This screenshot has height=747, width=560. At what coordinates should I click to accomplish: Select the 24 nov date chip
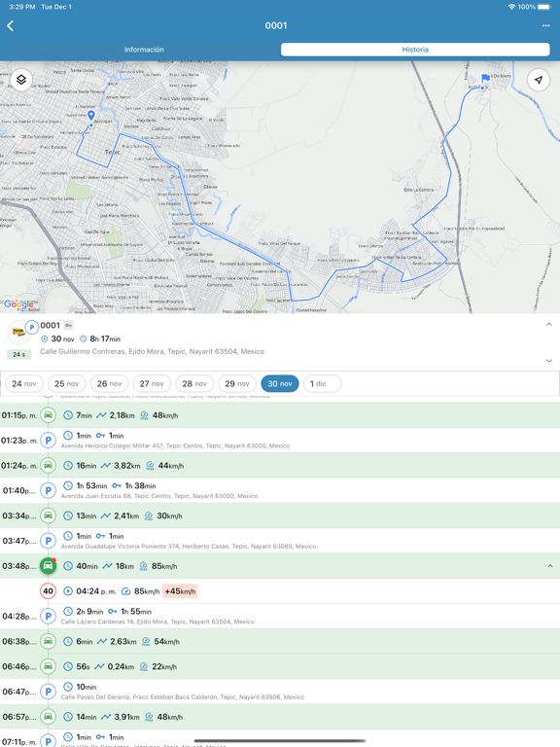23,383
